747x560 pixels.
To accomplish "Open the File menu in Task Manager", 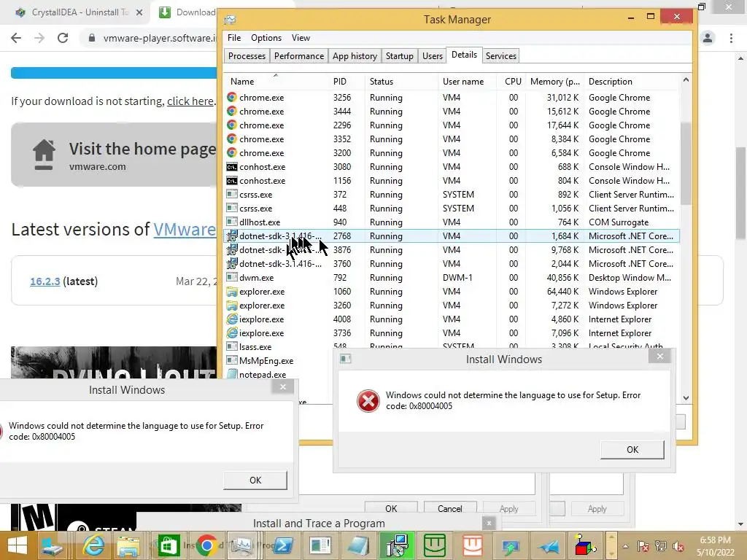I will pos(234,38).
